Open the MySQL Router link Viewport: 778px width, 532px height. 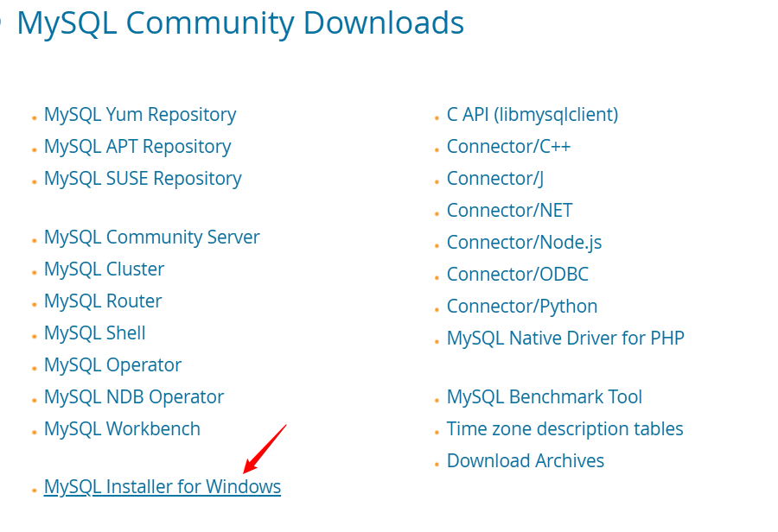coord(103,301)
